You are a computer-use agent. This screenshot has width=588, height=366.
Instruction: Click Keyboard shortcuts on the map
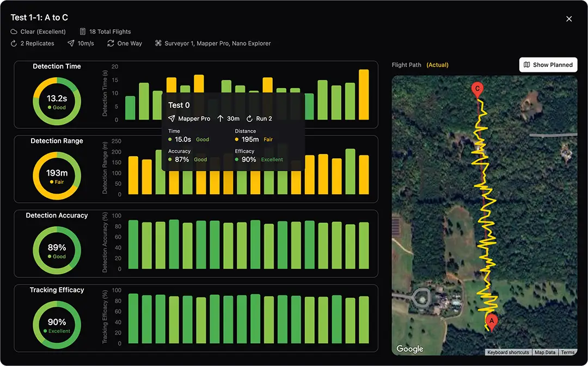click(x=507, y=352)
